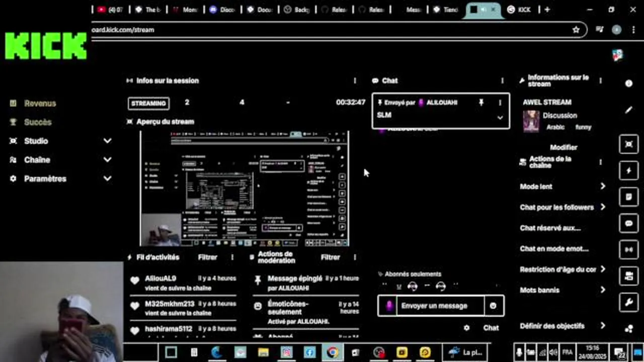644x362 pixels.
Task: Insert the first headset emote
Action: coord(413,287)
